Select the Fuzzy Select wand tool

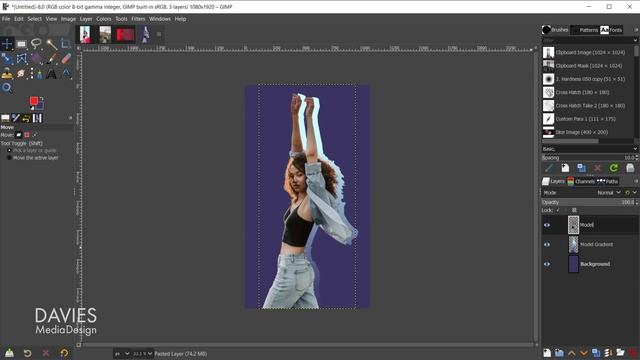coord(51,44)
